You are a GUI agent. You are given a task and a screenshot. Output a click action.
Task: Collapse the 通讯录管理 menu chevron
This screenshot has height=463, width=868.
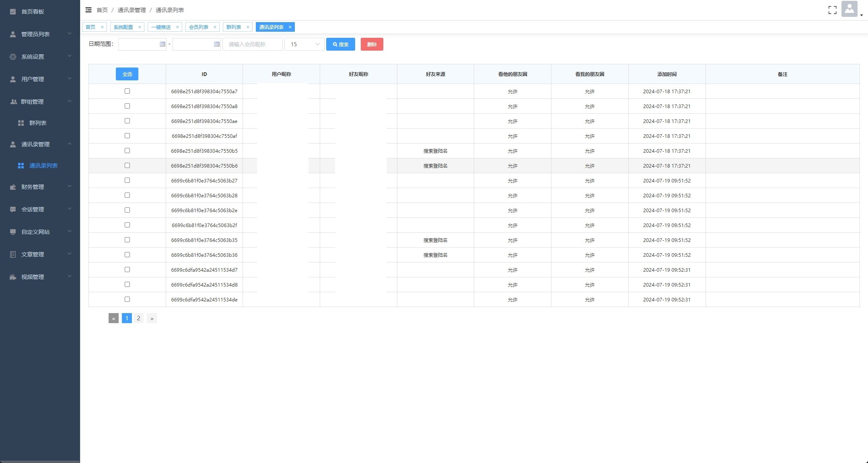tap(69, 144)
